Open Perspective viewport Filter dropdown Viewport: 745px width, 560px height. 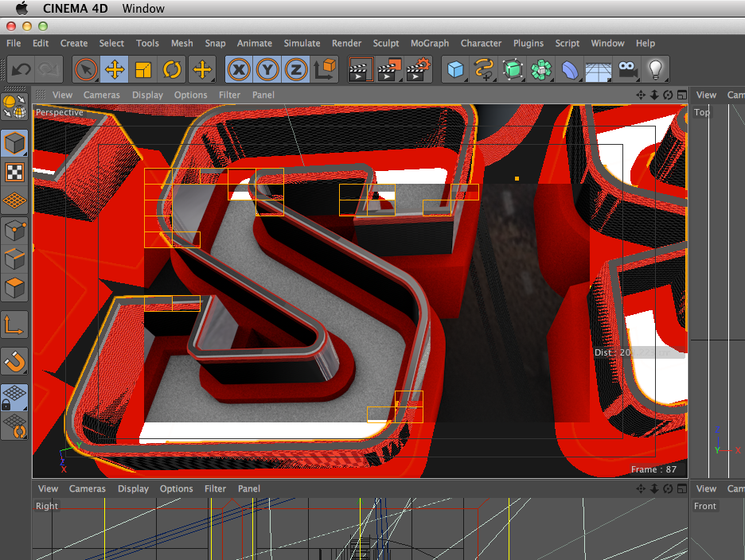coord(229,95)
